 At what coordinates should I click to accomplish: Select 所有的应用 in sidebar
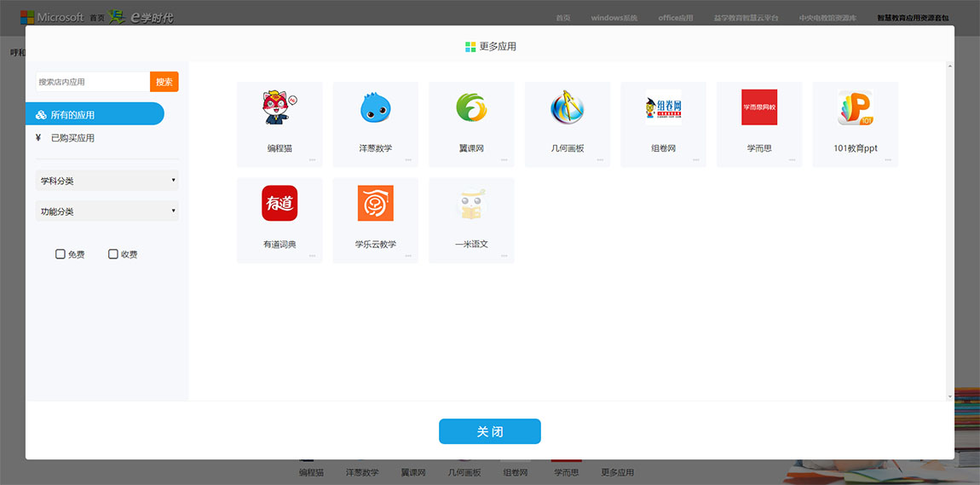95,113
